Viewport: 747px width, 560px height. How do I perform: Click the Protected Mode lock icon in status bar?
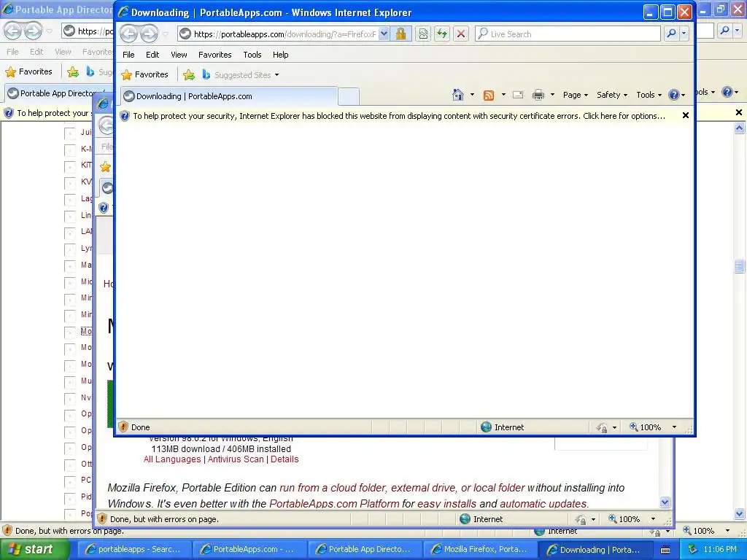point(602,427)
